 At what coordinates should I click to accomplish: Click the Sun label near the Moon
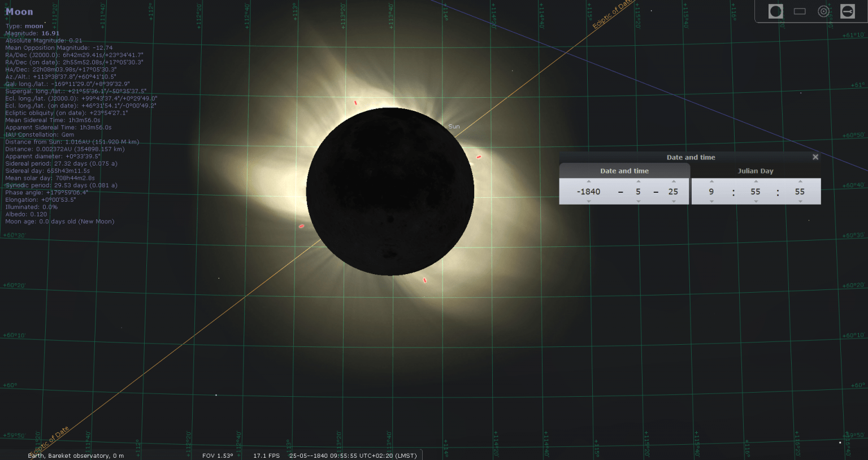[x=454, y=127]
